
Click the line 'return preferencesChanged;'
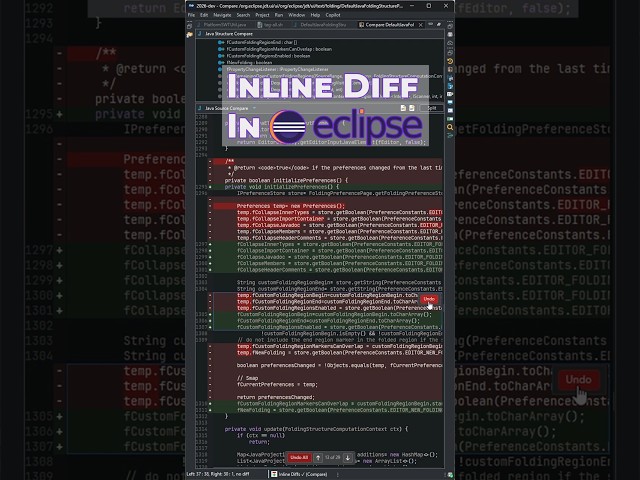(276, 397)
